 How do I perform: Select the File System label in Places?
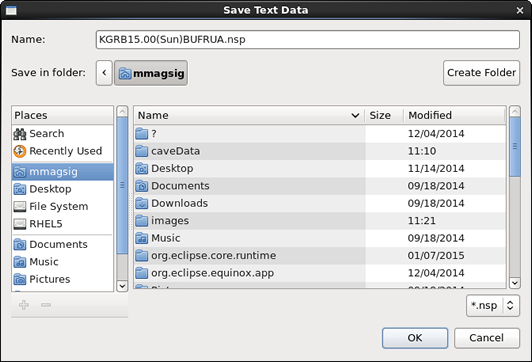point(59,207)
